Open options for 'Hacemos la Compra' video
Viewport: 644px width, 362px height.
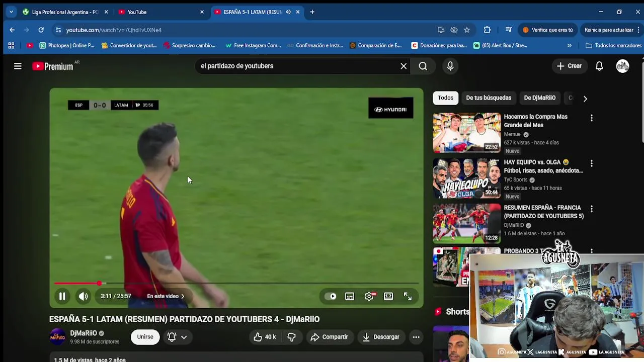click(592, 118)
